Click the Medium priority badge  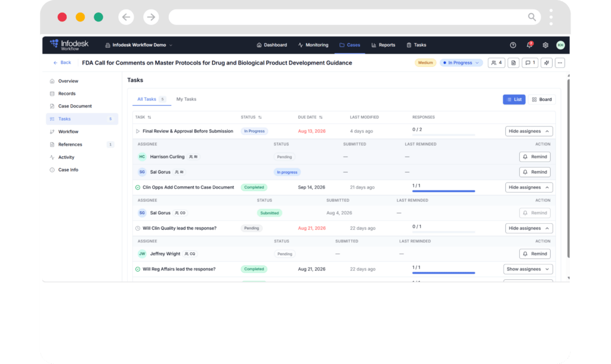click(x=425, y=63)
